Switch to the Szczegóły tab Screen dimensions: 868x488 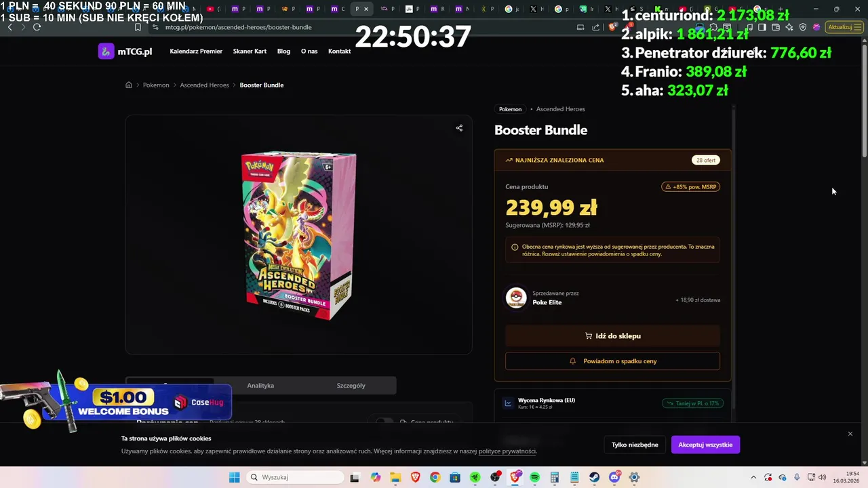(351, 386)
